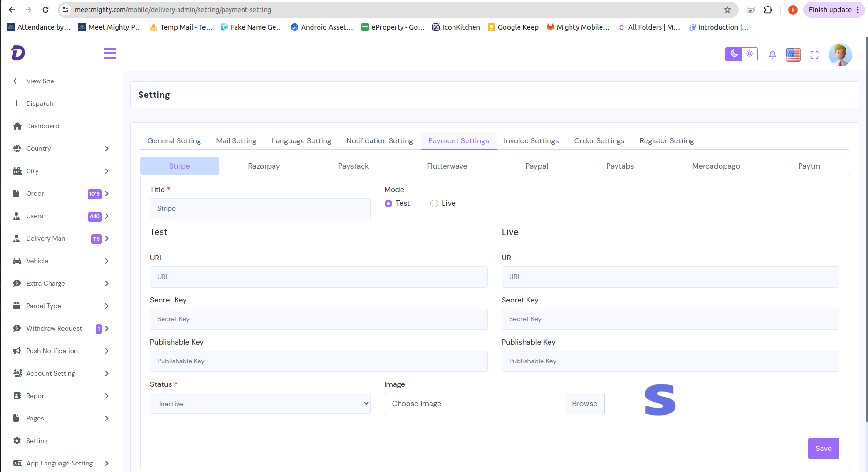Viewport: 868px width, 472px height.
Task: Bookmark page with star icon
Action: pyautogui.click(x=727, y=10)
